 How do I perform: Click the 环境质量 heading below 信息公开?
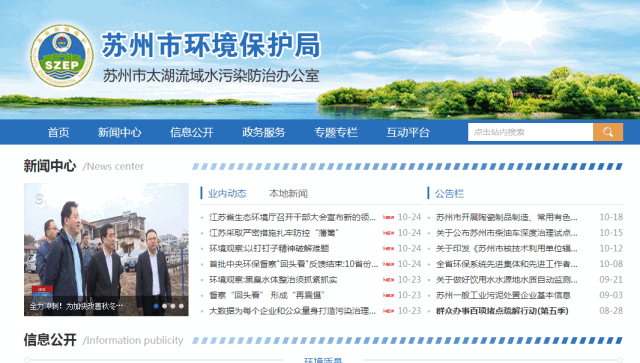click(x=323, y=360)
